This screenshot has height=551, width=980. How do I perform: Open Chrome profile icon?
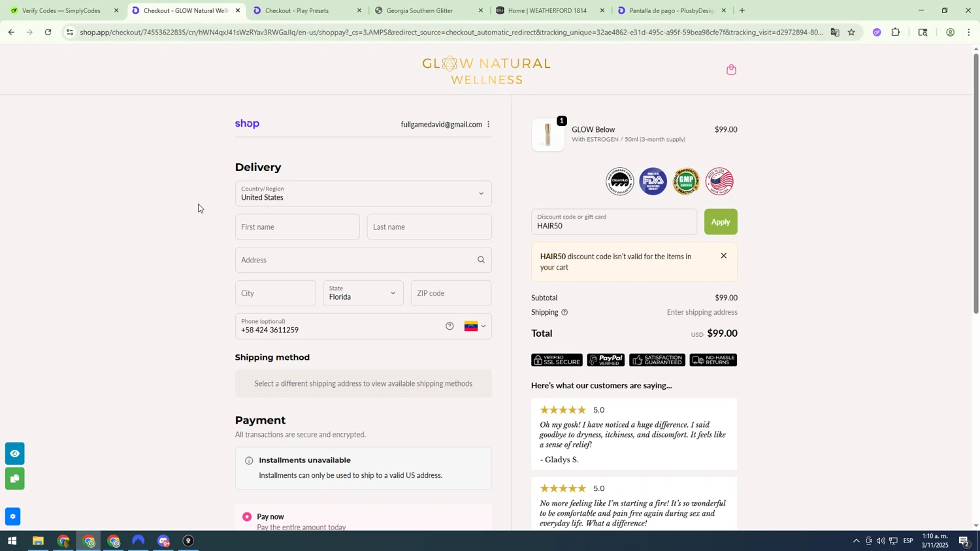click(x=950, y=32)
